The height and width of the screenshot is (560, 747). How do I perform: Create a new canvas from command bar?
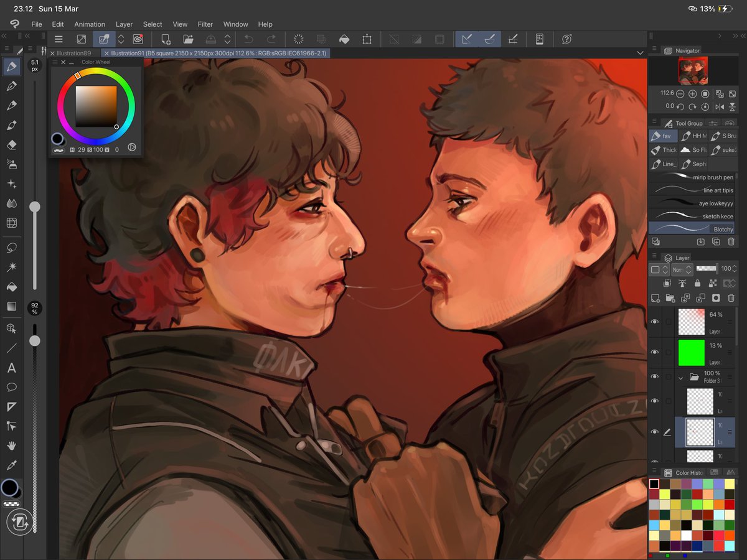coord(166,39)
